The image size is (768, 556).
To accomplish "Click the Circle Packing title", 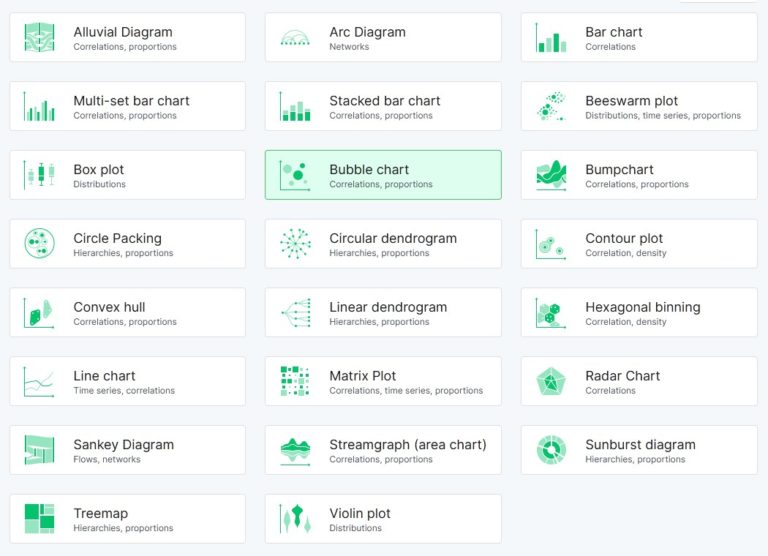I will pyautogui.click(x=118, y=239).
